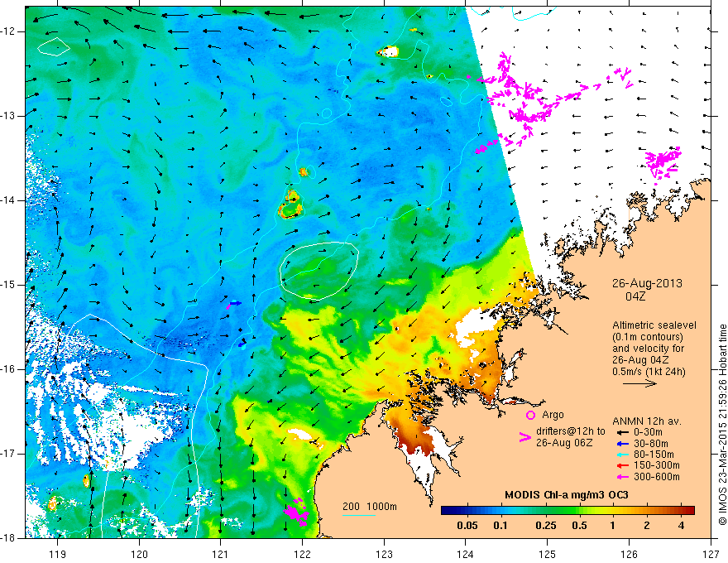Click the ANMN 12h av. legend heading
The height and width of the screenshot is (563, 728).
click(x=647, y=421)
